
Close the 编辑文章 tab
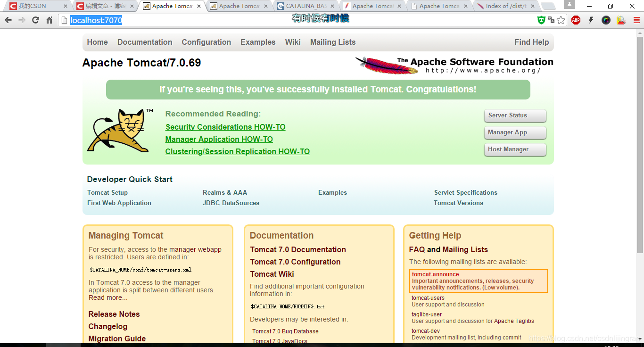(132, 6)
